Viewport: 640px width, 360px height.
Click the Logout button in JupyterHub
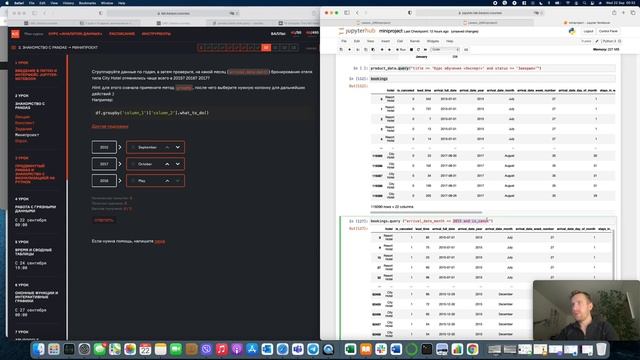click(x=588, y=31)
